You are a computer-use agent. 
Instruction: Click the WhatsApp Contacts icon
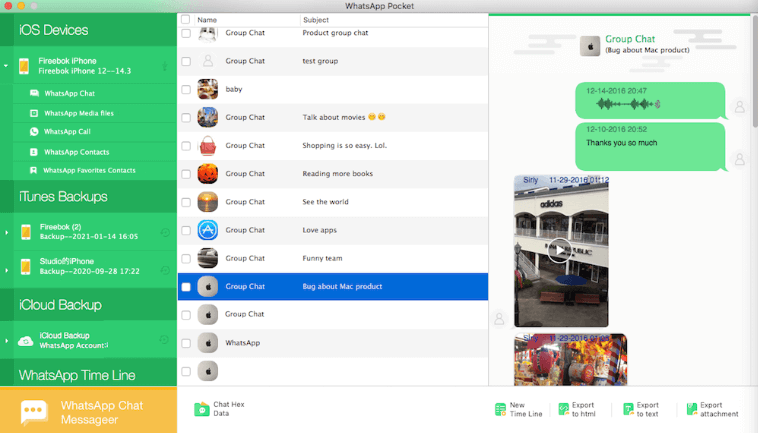click(34, 152)
